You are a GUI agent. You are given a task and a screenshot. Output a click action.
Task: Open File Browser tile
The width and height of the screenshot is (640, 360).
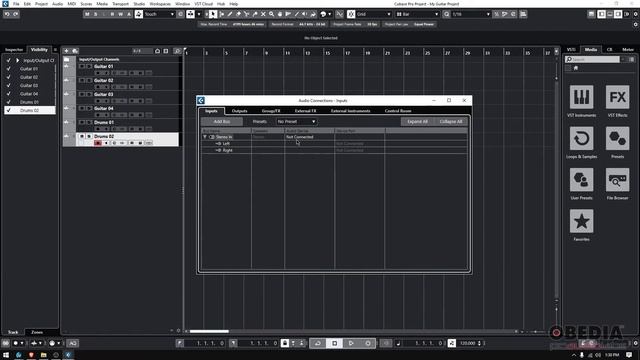617,180
